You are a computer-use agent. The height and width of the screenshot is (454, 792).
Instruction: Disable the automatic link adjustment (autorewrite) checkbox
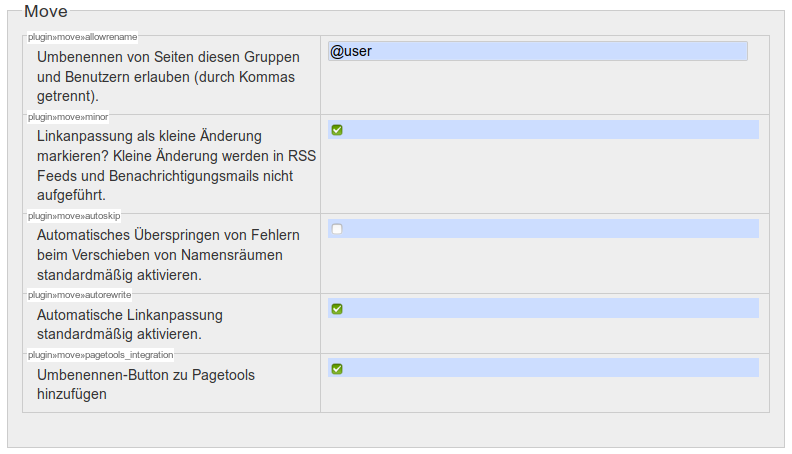pos(337,309)
